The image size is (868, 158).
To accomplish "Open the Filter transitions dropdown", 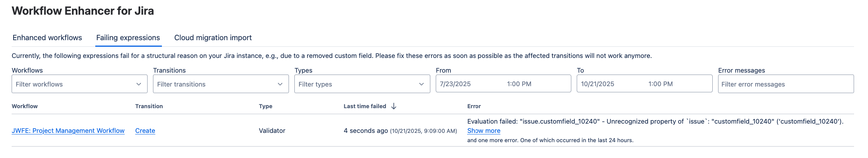I will coord(221,84).
